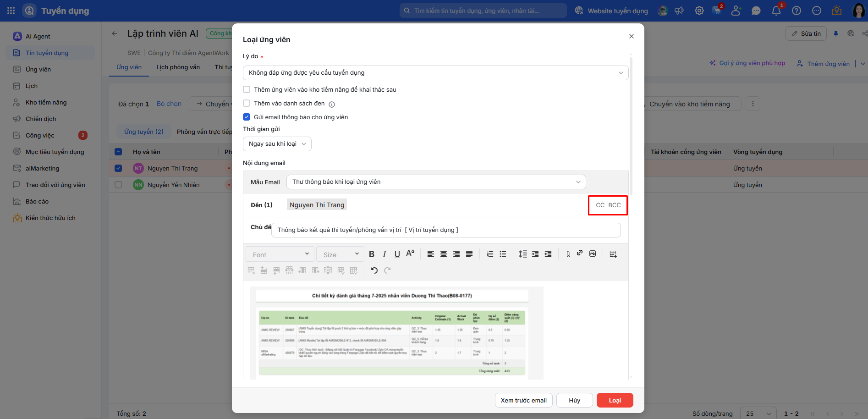Open Mẫu Email template dropdown
This screenshot has height=419, width=868.
(436, 182)
